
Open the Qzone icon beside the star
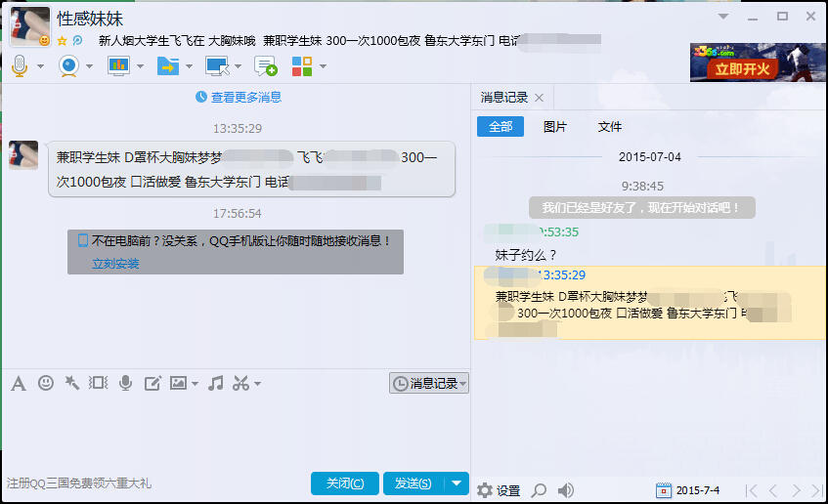[77, 41]
